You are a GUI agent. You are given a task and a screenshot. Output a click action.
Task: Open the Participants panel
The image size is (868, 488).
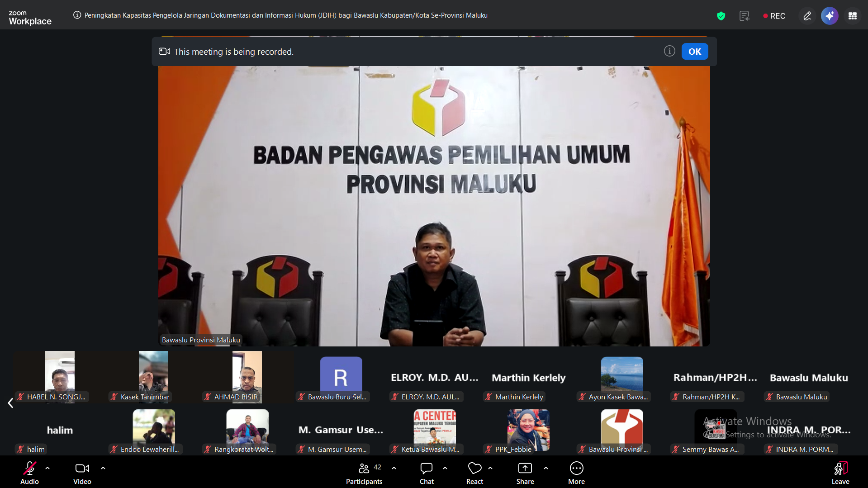click(x=364, y=473)
